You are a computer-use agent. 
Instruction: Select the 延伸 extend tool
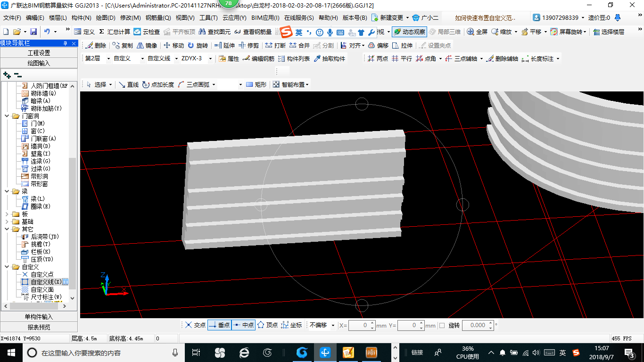pyautogui.click(x=224, y=46)
